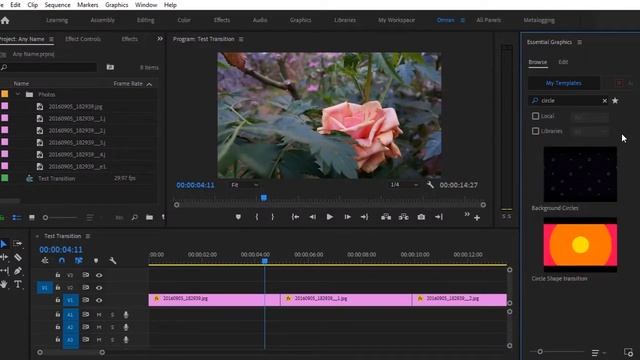Click Go to Out point button

[364, 217]
